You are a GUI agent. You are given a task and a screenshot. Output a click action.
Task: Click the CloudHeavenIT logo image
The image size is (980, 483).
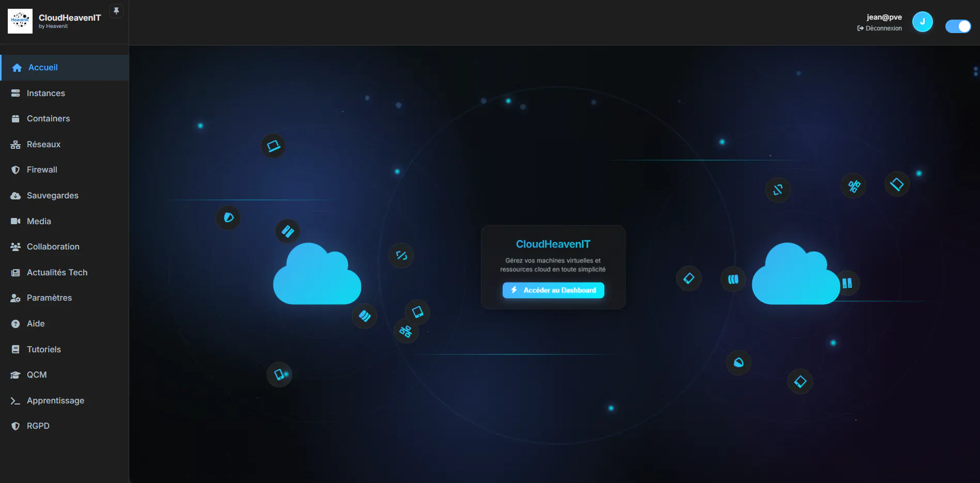pos(20,21)
